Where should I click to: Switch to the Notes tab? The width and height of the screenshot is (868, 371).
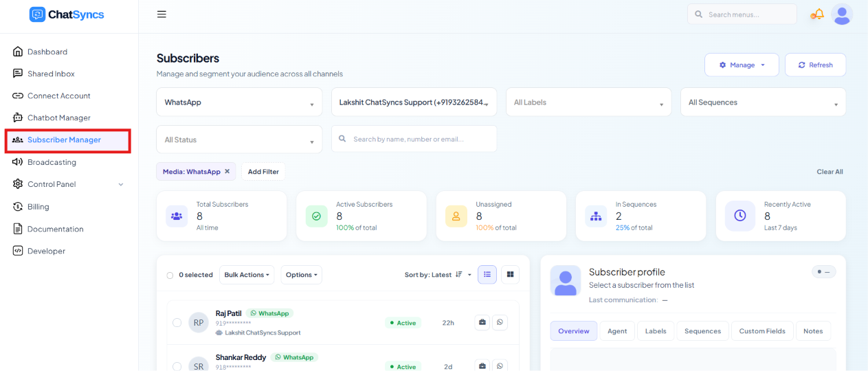pos(813,331)
